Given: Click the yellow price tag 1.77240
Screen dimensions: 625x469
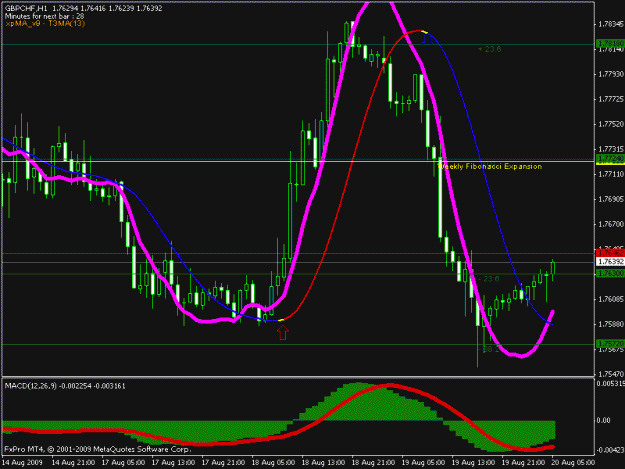Looking at the screenshot, I should (x=610, y=159).
